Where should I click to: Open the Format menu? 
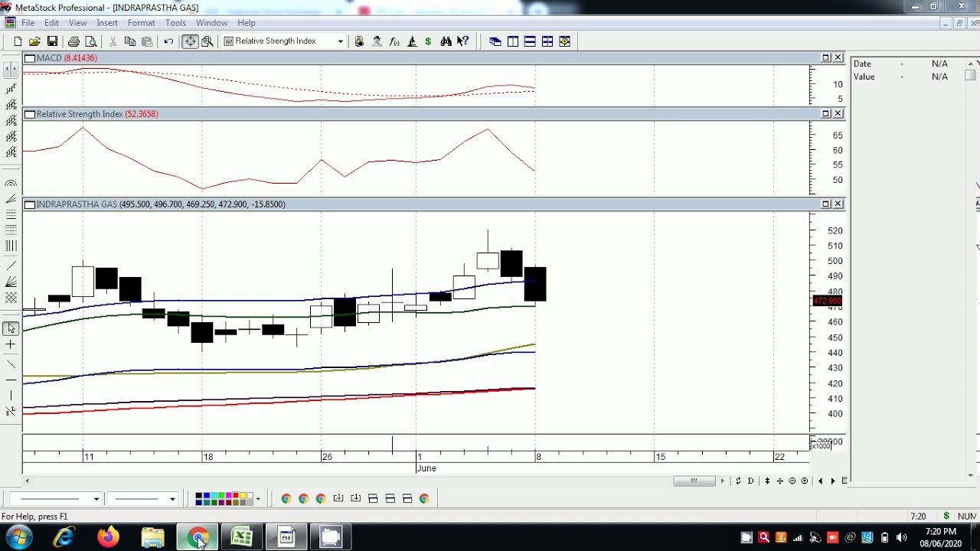pos(142,23)
